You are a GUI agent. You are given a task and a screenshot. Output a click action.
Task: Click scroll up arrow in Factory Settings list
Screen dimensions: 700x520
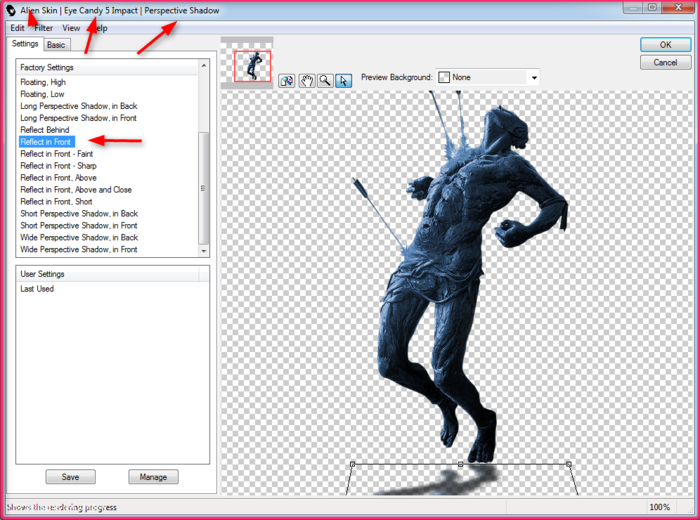tap(204, 66)
